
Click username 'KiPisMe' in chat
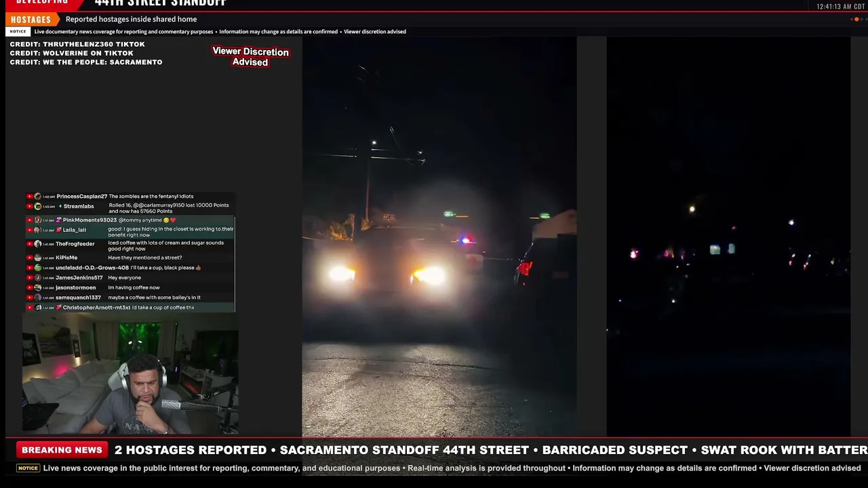pos(66,258)
